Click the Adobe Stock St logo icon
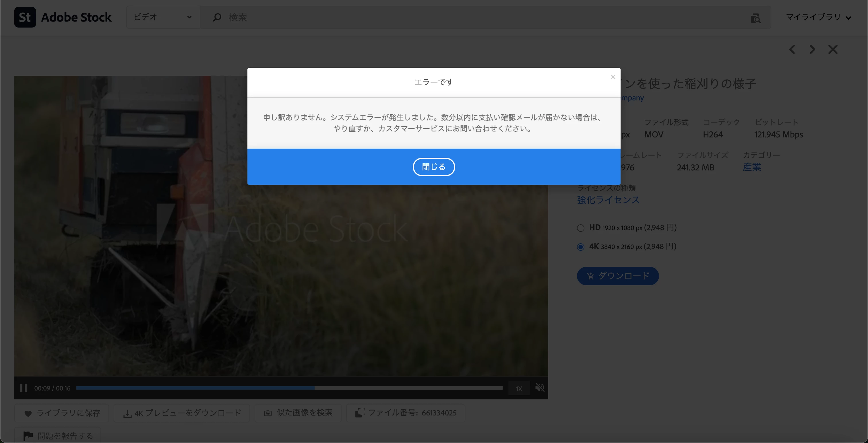868x443 pixels. [x=25, y=17]
